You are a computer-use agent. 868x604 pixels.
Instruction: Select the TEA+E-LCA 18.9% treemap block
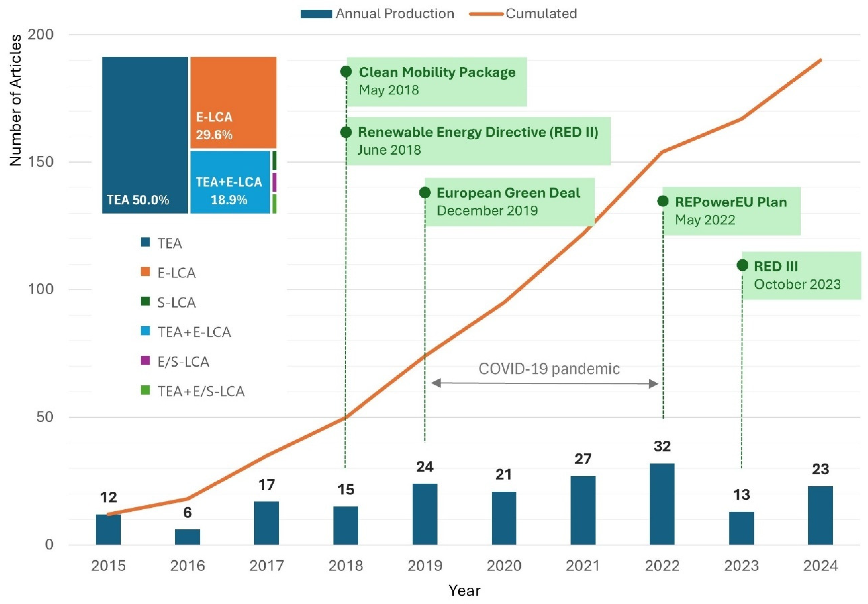point(230,182)
